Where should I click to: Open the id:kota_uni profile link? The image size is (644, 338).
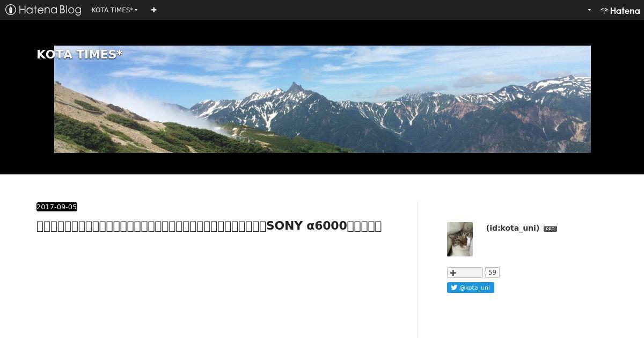(513, 228)
